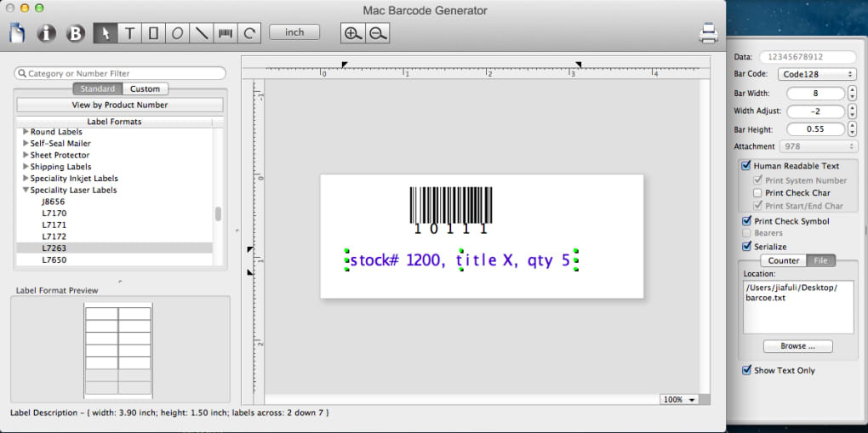Select the arrow pointer tool
The width and height of the screenshot is (868, 433).
click(x=106, y=33)
